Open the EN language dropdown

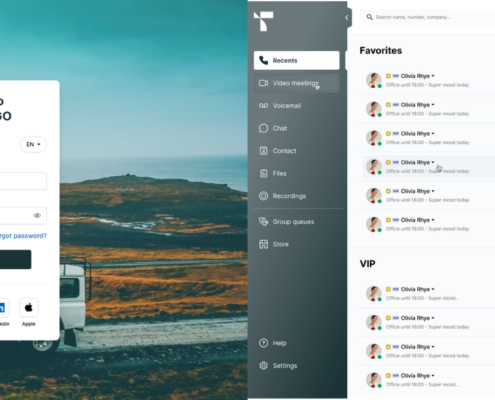point(33,144)
